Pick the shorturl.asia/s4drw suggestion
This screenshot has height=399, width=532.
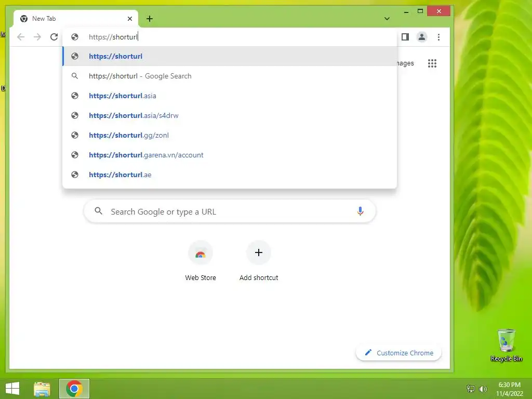(230, 115)
